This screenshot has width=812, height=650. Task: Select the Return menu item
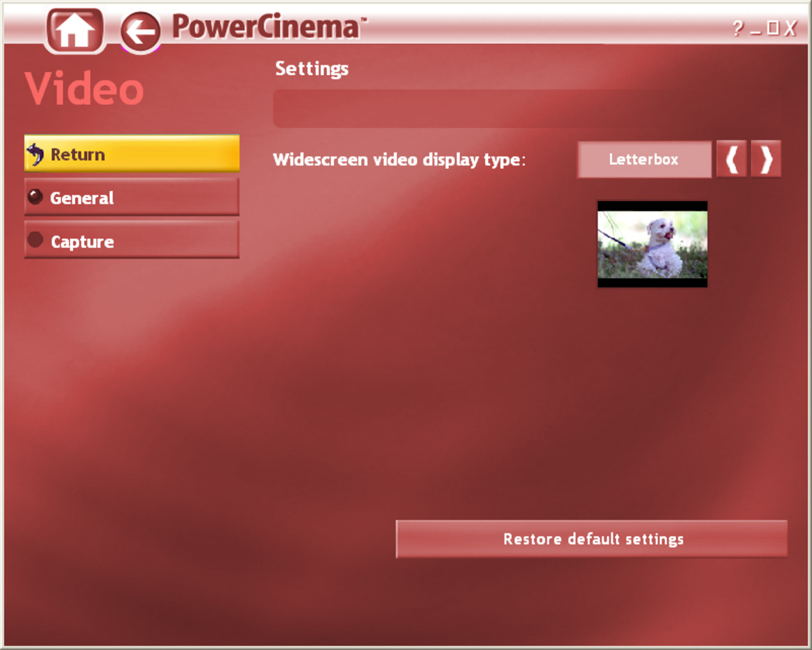pyautogui.click(x=132, y=153)
